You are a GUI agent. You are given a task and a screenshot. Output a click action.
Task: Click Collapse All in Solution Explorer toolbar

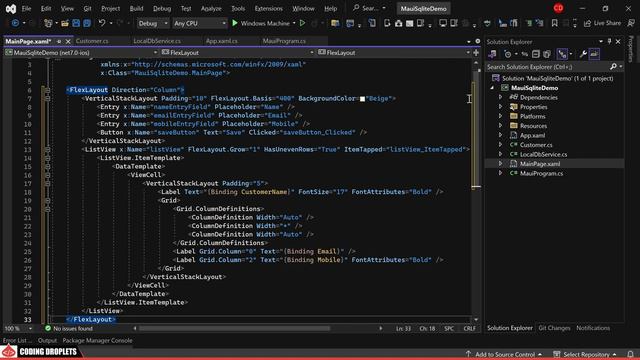(x=536, y=54)
